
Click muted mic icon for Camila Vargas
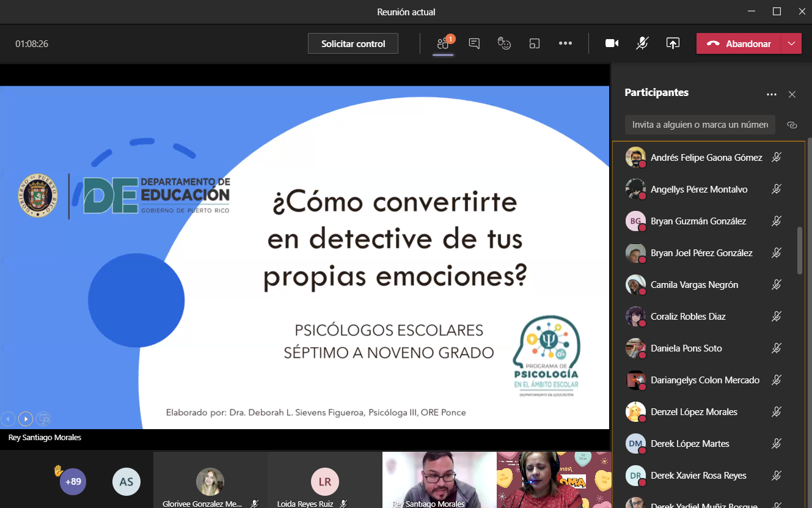pyautogui.click(x=777, y=284)
